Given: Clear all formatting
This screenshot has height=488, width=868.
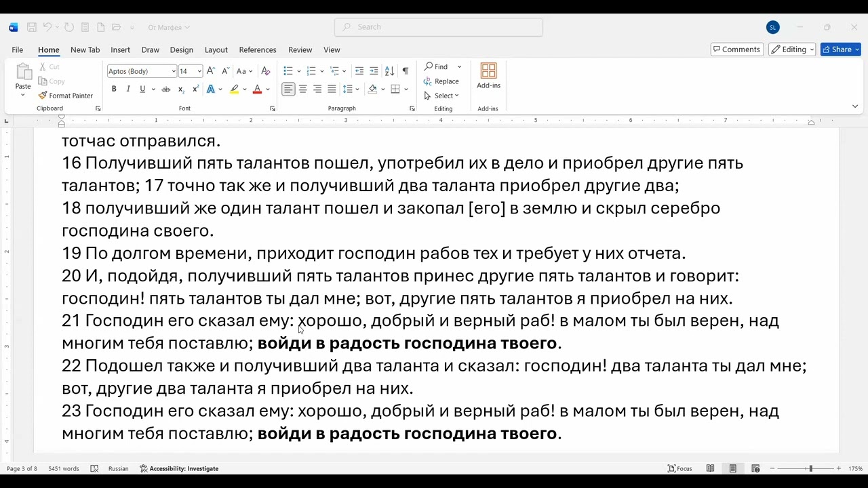Looking at the screenshot, I should tap(266, 70).
